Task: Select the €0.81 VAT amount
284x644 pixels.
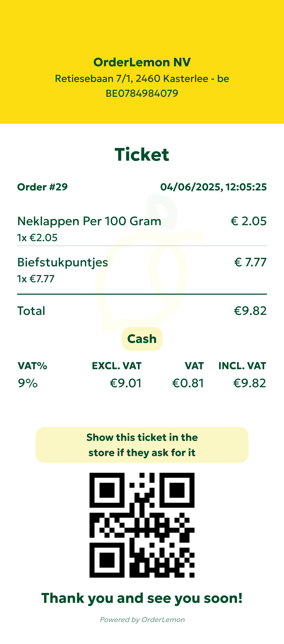Action: coord(188,383)
